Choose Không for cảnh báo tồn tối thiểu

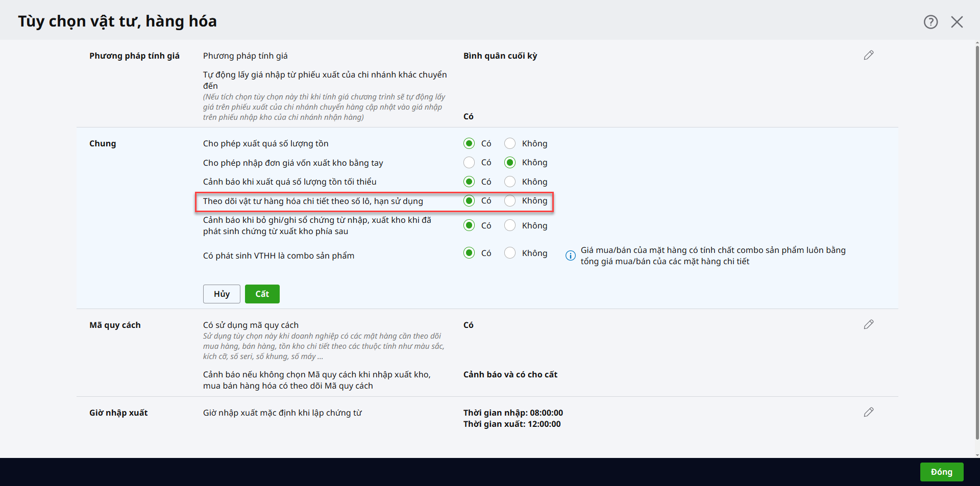point(510,182)
